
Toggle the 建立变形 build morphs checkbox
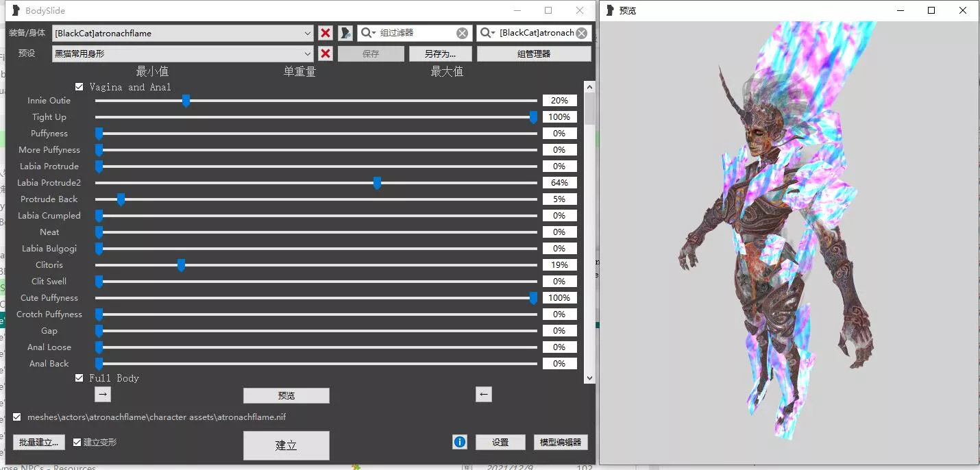pos(77,442)
